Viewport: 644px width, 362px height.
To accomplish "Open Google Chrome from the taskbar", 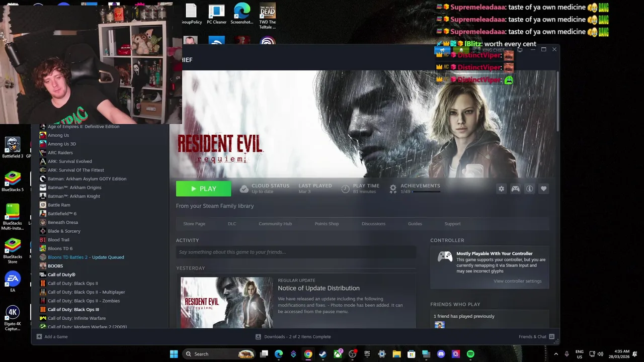I will [x=308, y=354].
